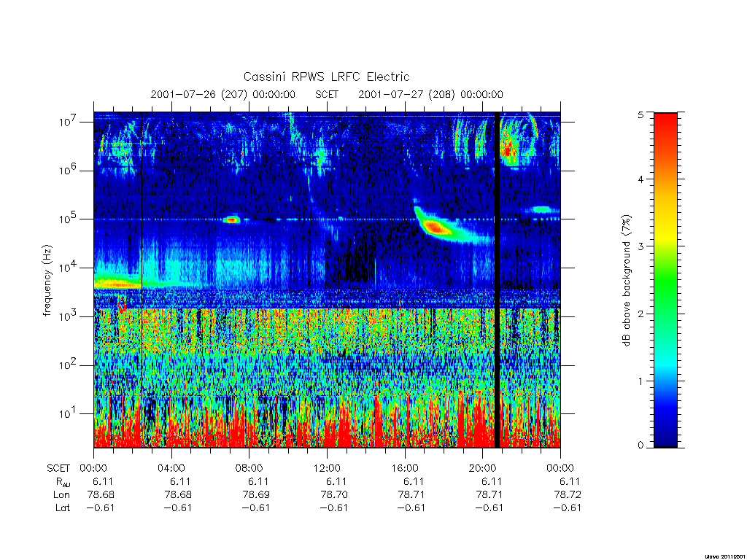The width and height of the screenshot is (747, 560).
Task: Click the yellow-red band near 4 kHz at plot start
Action: pos(117,284)
